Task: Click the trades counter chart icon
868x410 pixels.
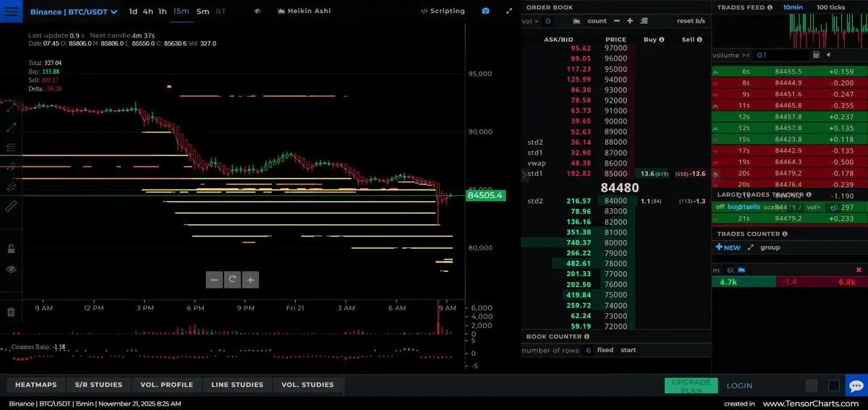Action: click(741, 270)
